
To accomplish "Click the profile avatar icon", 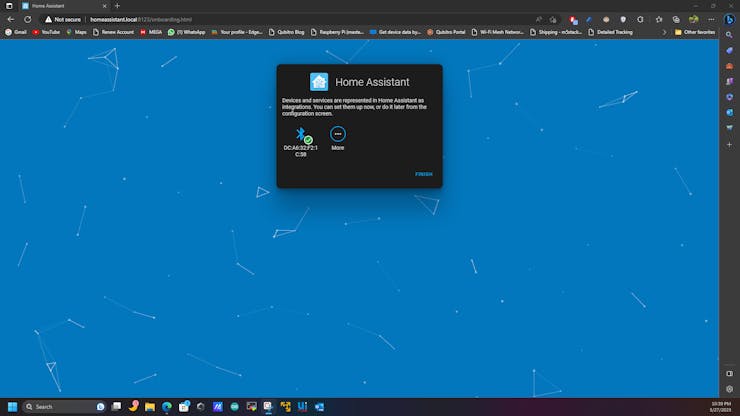I will coord(693,19).
